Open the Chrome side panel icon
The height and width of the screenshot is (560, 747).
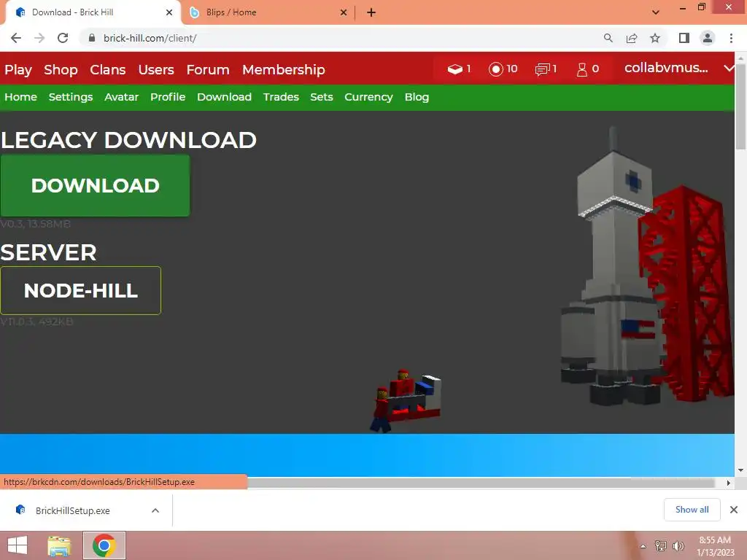[x=684, y=38]
